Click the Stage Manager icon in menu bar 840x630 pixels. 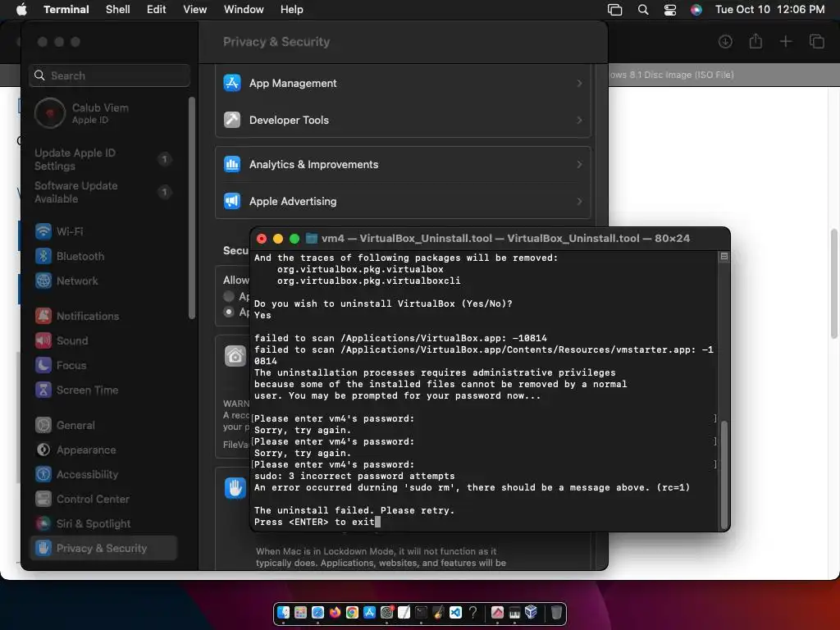615,10
